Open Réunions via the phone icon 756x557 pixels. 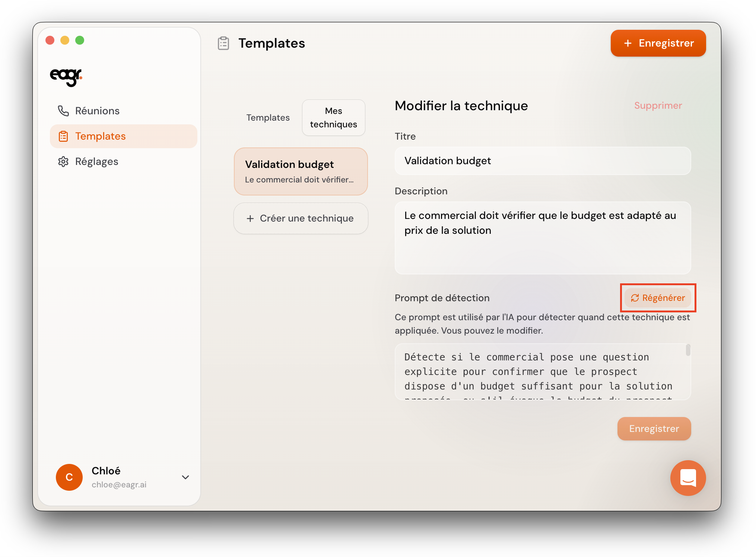tap(63, 111)
